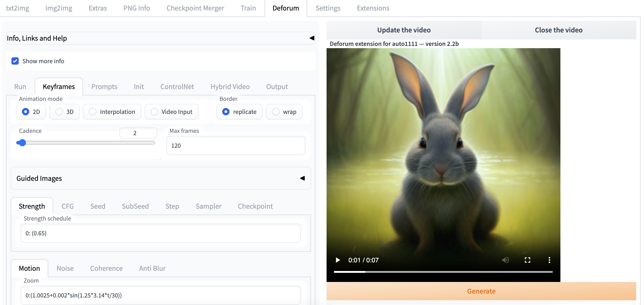This screenshot has height=305, width=644.
Task: Click Update the video
Action: point(404,30)
